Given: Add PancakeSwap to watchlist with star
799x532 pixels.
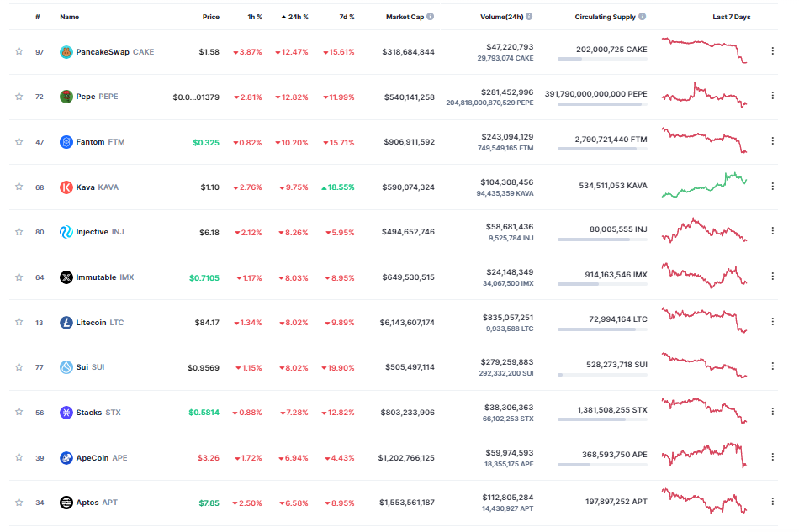Looking at the screenshot, I should coord(19,51).
